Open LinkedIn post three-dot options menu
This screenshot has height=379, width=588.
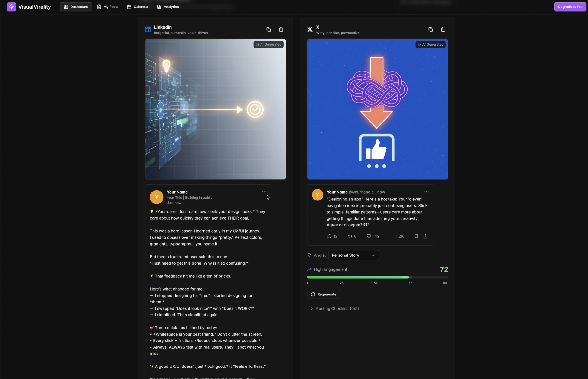point(264,192)
